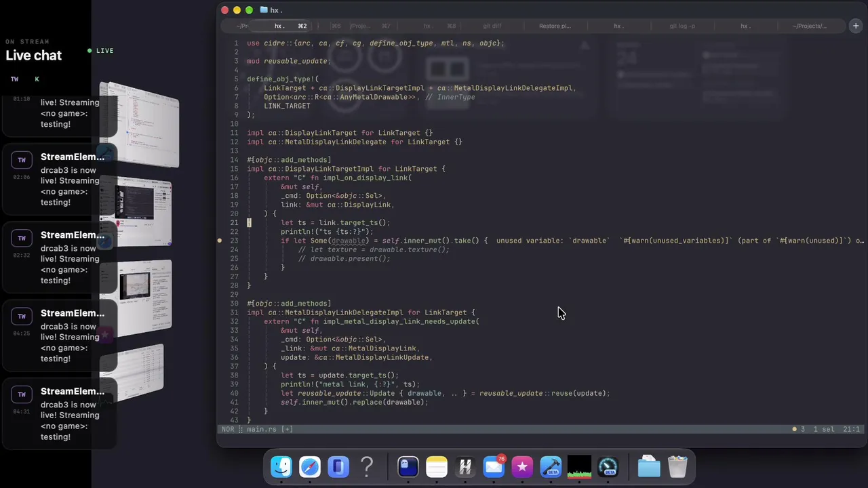Click line number 31 in the gutter

(x=234, y=312)
